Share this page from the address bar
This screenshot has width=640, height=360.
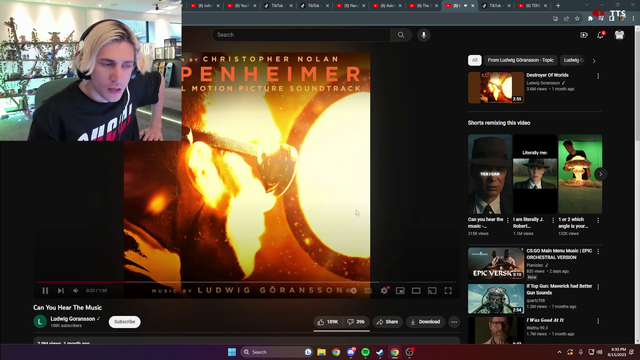tap(567, 18)
